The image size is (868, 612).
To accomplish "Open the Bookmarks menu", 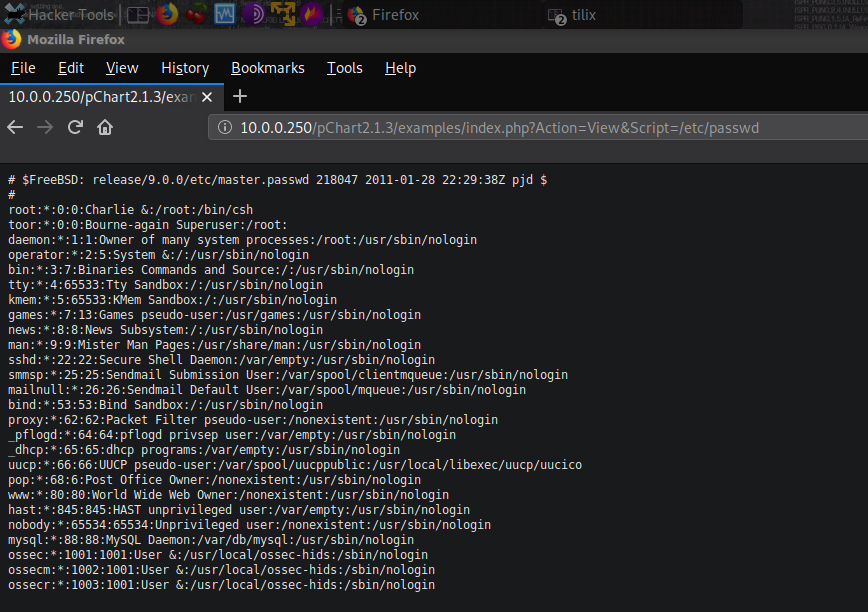I will 267,68.
